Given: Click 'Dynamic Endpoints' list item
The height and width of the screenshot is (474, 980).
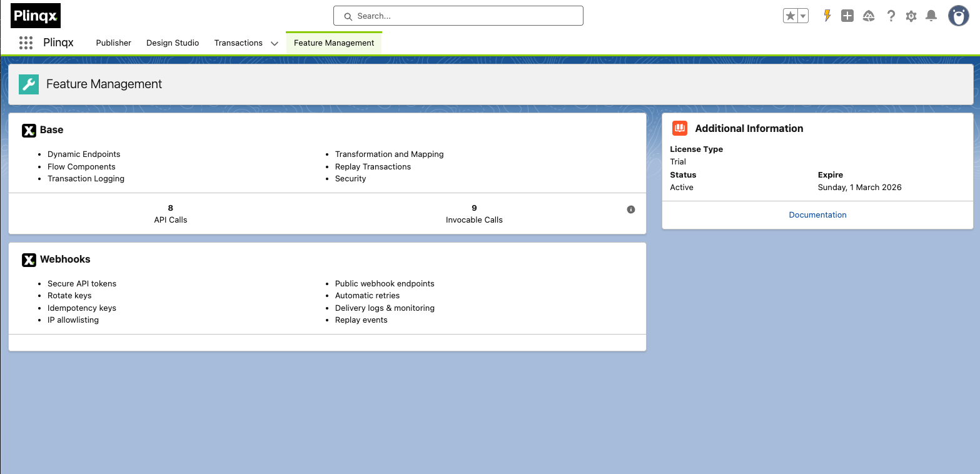Looking at the screenshot, I should (x=84, y=154).
